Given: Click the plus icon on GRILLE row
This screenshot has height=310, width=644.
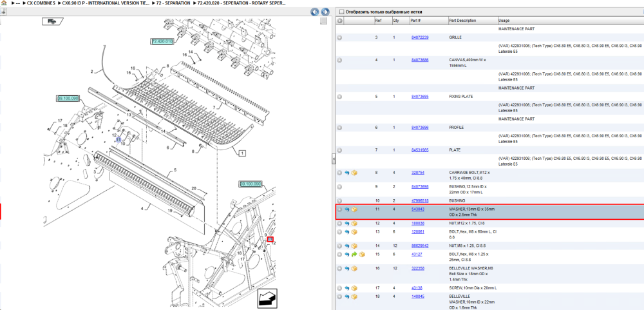Looking at the screenshot, I should tap(339, 37).
